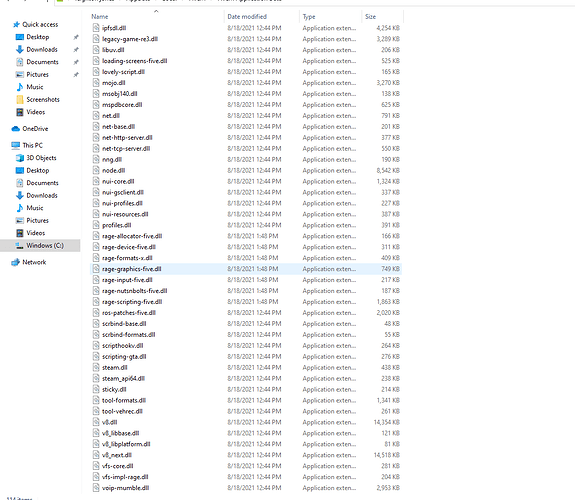Screen dimensions: 575x500
Task: Select the net-tcp-server.dll file name
Action: click(x=126, y=149)
